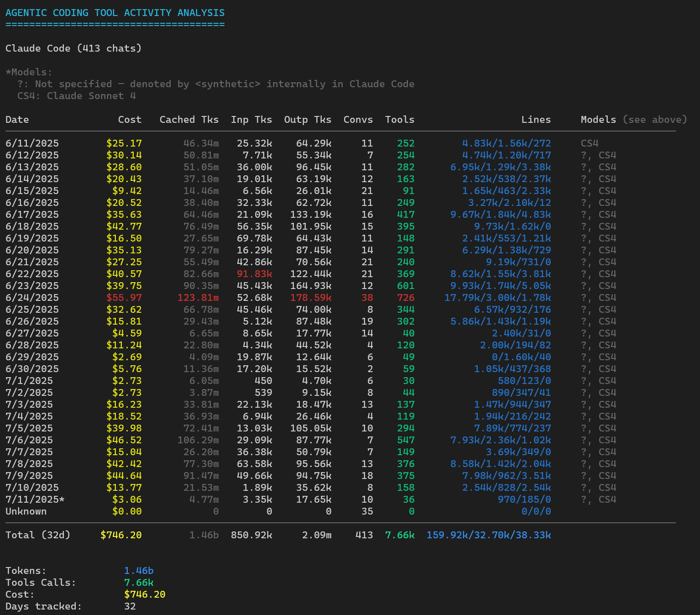
Task: Click lines value 9.19k/731/0
Action: click(518, 262)
